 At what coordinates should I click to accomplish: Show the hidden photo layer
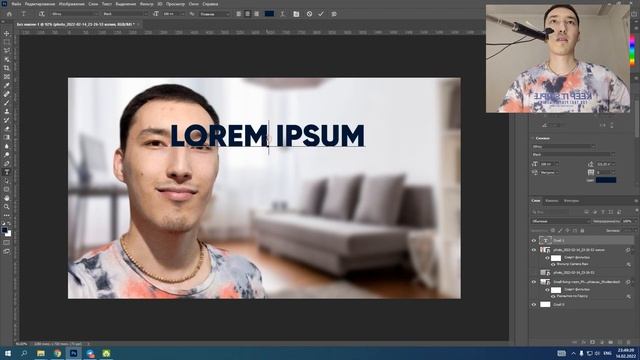point(533,272)
